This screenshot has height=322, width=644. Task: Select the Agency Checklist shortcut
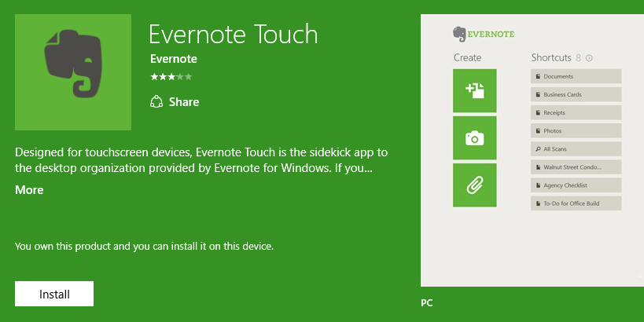(x=576, y=185)
